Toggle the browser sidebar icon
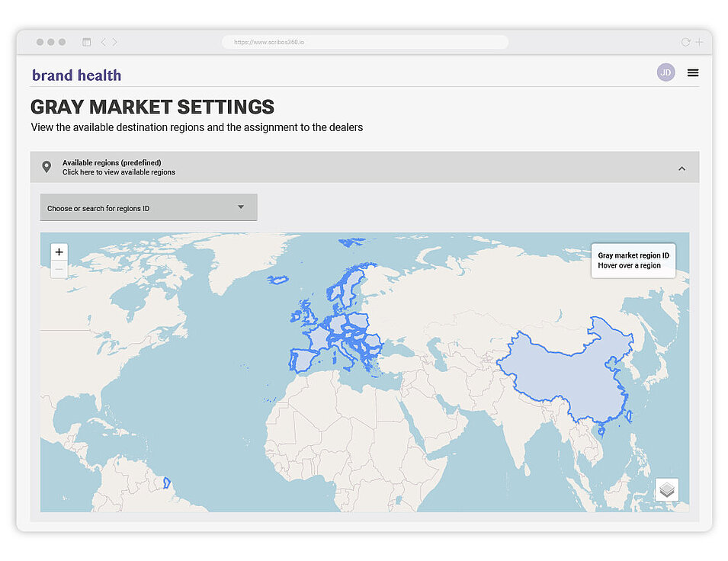The image size is (728, 561). pos(86,43)
